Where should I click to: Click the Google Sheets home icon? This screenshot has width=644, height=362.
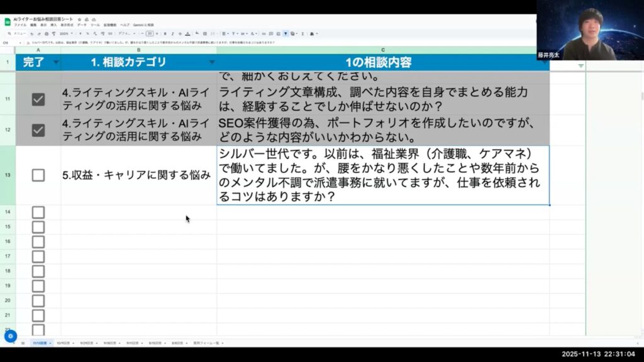(x=8, y=21)
